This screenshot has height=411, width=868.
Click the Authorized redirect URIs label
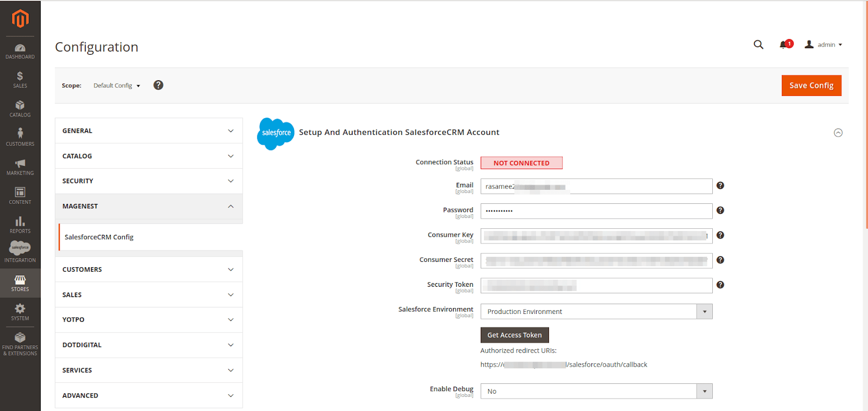coord(518,351)
